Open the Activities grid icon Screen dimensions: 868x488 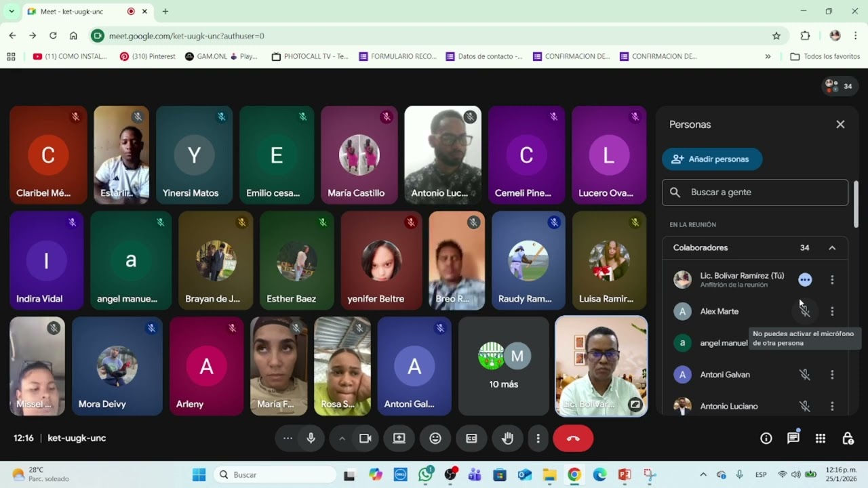[x=821, y=439]
